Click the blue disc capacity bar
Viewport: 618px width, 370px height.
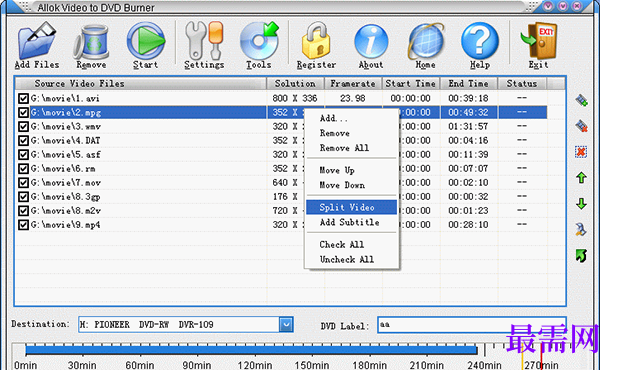pos(251,350)
